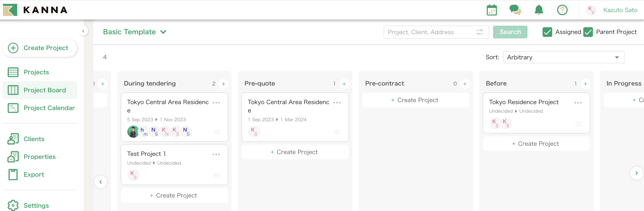This screenshot has height=211, width=644.
Task: Go to Project Calendar in sidebar
Action: coord(49,108)
